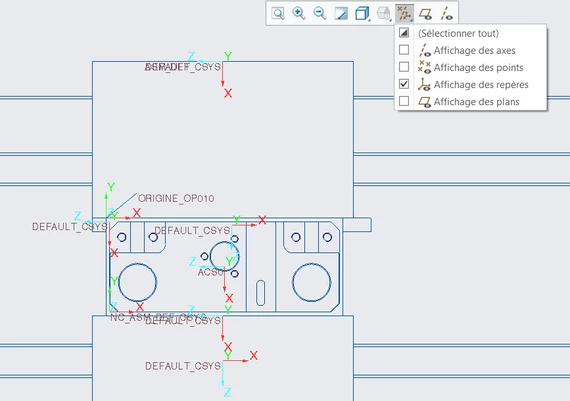570x401 pixels.
Task: Click the Zoom In magnifier icon
Action: [299, 13]
